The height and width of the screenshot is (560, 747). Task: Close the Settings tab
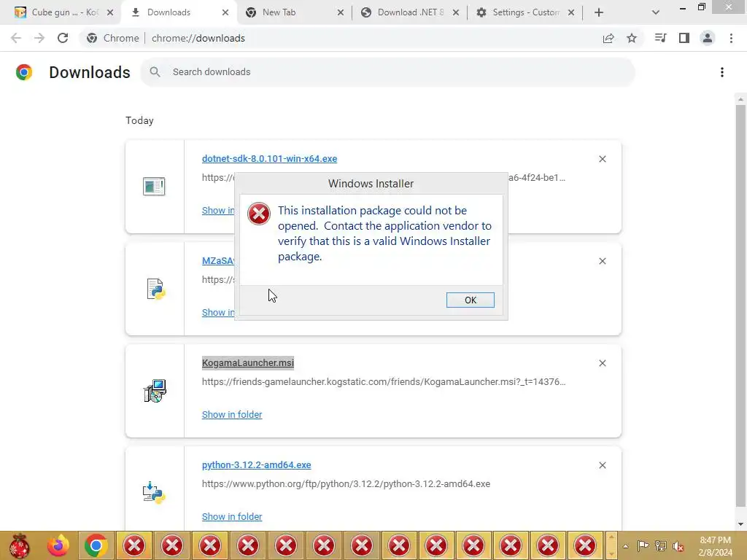click(x=570, y=12)
